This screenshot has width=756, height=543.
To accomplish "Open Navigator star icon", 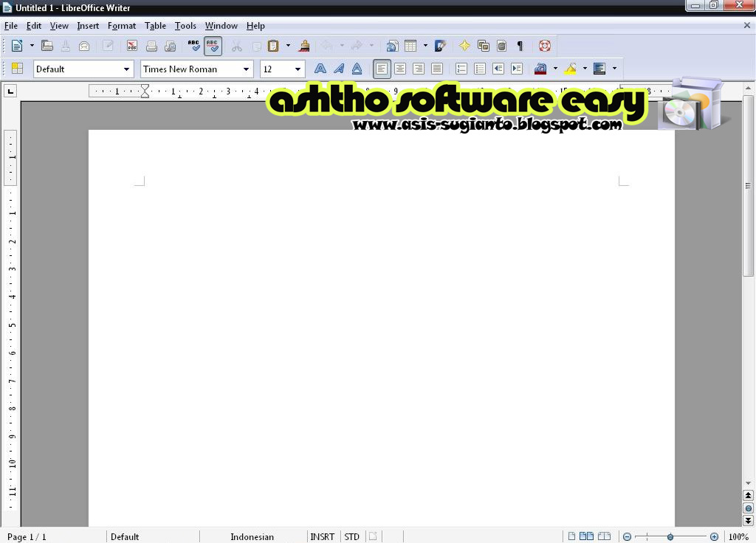I will pos(464,46).
